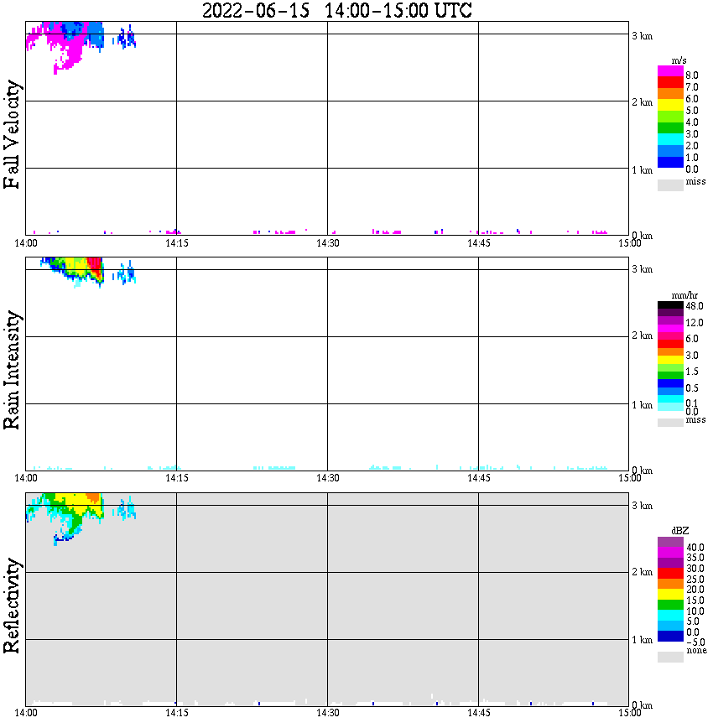Screen dimensions: 713x728
Task: Click the red rain core in the Rain Intensity plot
Action: pos(96,267)
